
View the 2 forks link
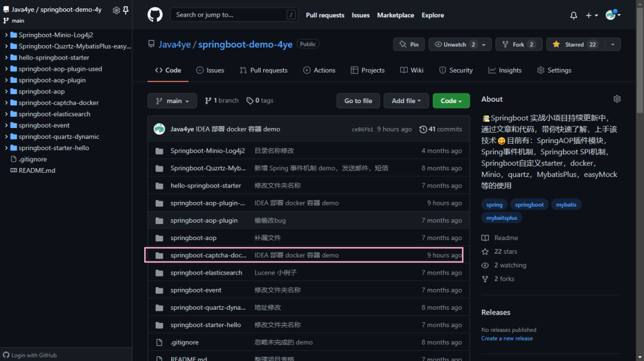point(498,279)
